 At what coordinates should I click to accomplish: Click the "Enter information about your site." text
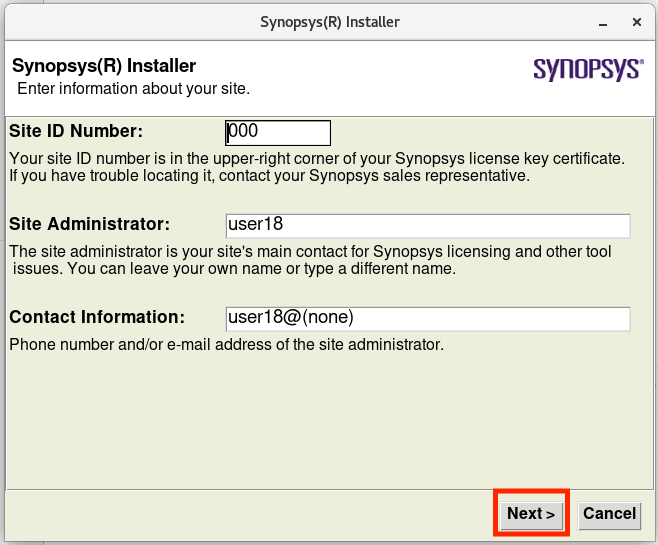tap(133, 89)
